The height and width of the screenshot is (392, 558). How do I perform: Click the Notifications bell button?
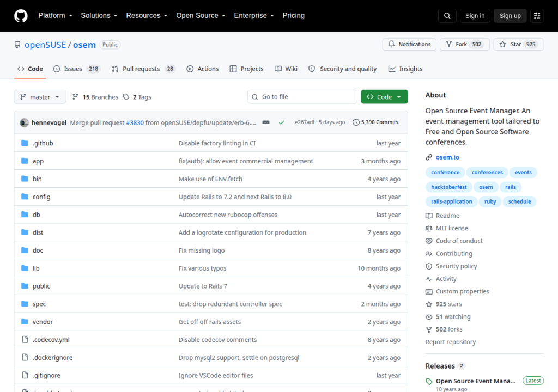click(x=409, y=44)
